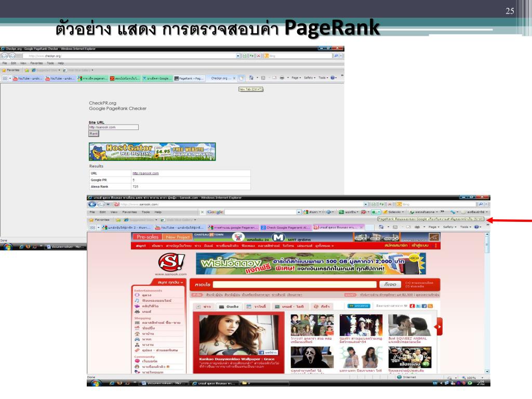Open the Quick Tabs icon in CheckPR window
This screenshot has height=399, width=532.
[x=5, y=78]
